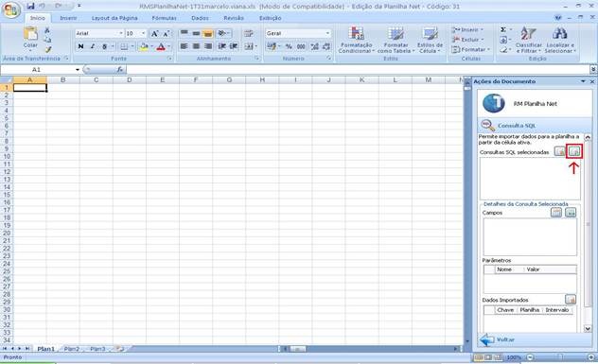Viewport: 598px width, 364px height.
Task: Open Localizar e Selecionar
Action: point(559,34)
